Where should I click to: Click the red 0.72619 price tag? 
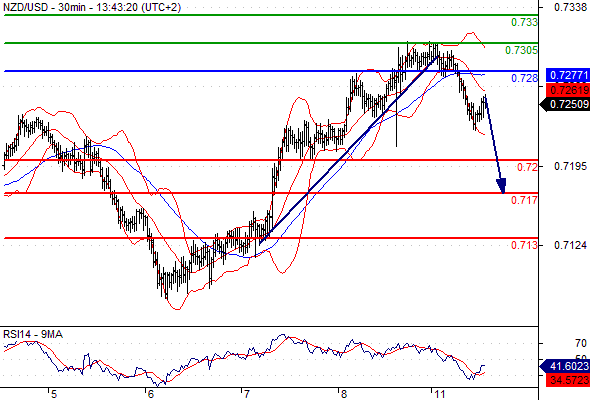coord(568,90)
